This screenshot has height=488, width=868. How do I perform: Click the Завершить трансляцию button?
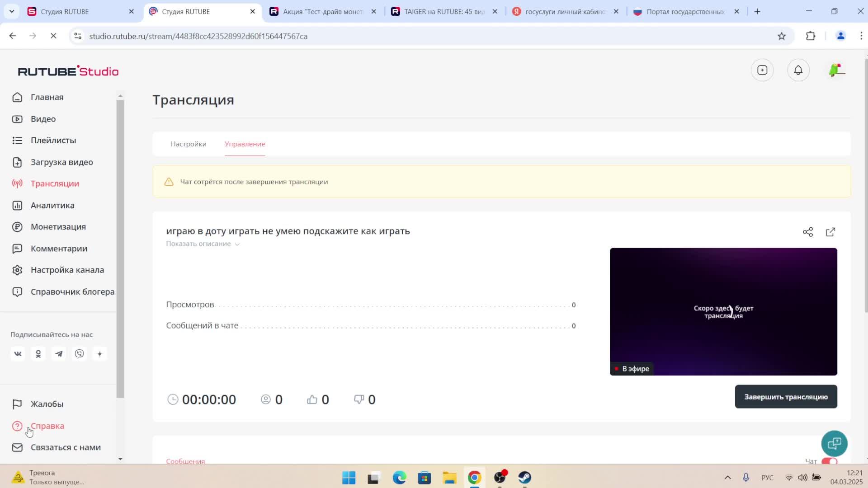[786, 397]
